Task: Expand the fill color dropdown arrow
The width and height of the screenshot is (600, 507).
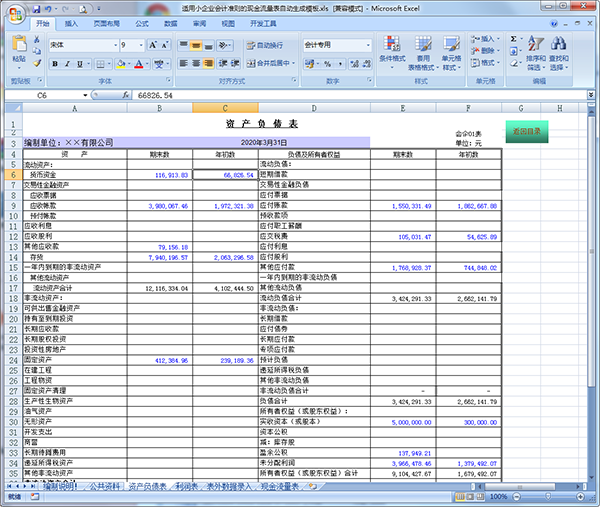Action: (129, 64)
